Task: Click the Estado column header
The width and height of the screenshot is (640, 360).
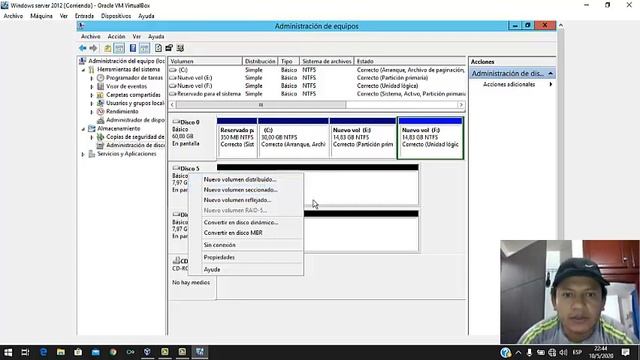Action: 410,61
